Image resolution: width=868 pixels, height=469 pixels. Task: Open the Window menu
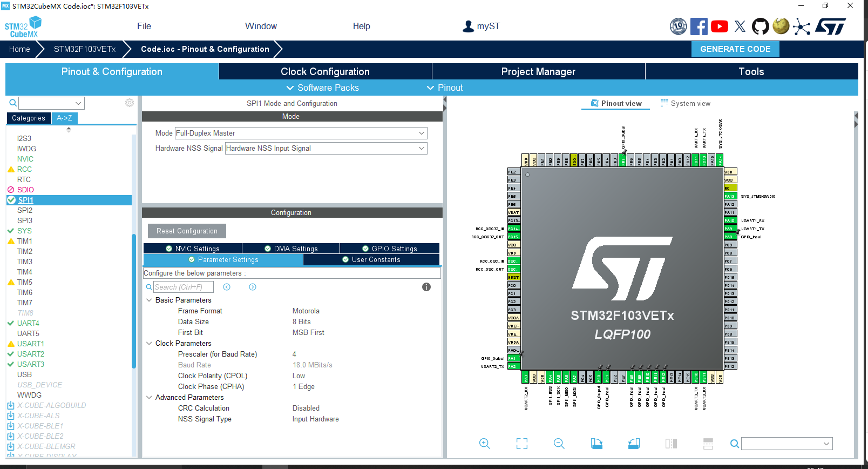coord(261,26)
